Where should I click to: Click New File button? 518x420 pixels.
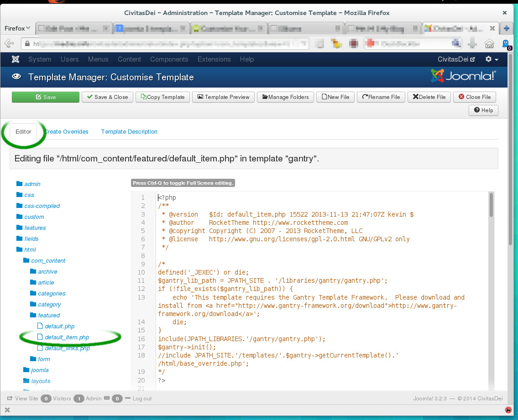[335, 97]
